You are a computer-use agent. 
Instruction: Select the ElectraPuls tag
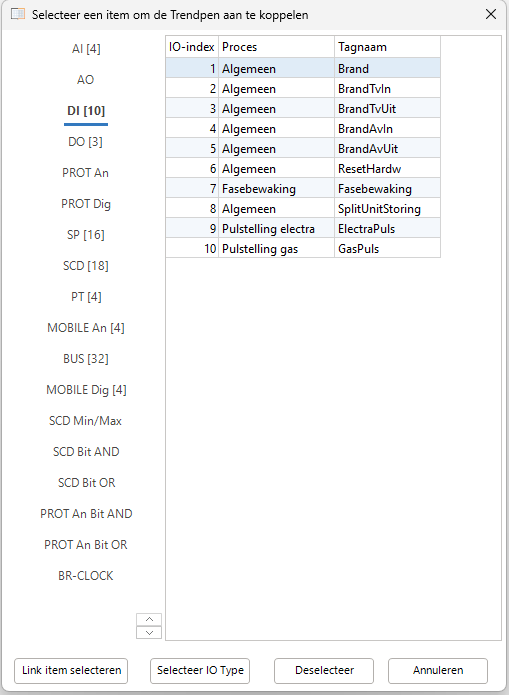tap(388, 229)
